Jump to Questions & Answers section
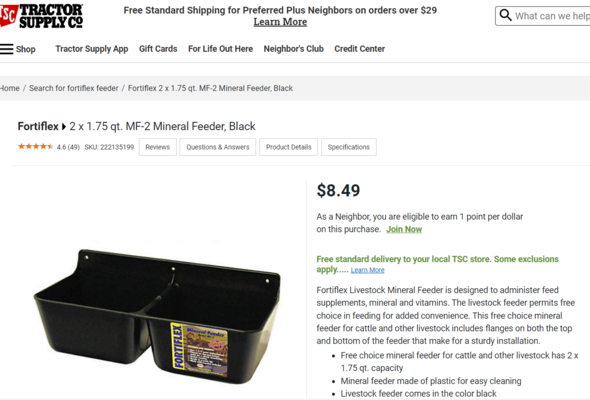The width and height of the screenshot is (590, 400). coord(218,147)
